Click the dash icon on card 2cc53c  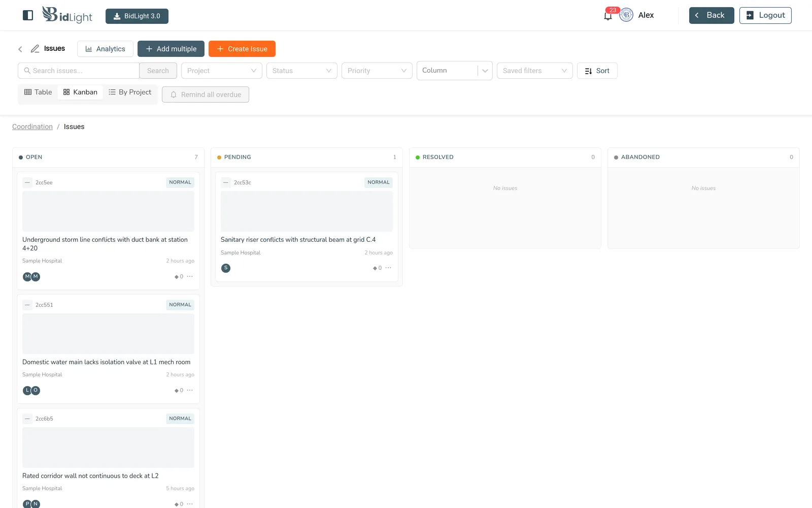(226, 182)
